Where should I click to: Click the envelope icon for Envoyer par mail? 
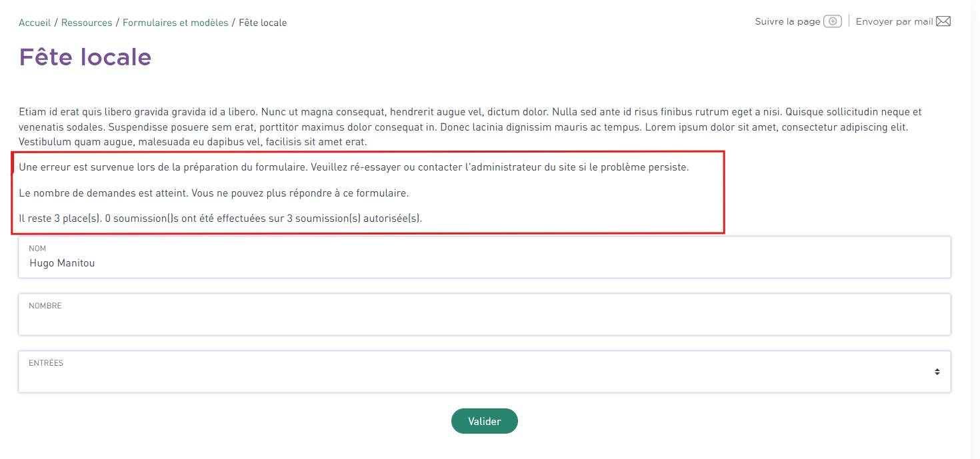tap(943, 21)
